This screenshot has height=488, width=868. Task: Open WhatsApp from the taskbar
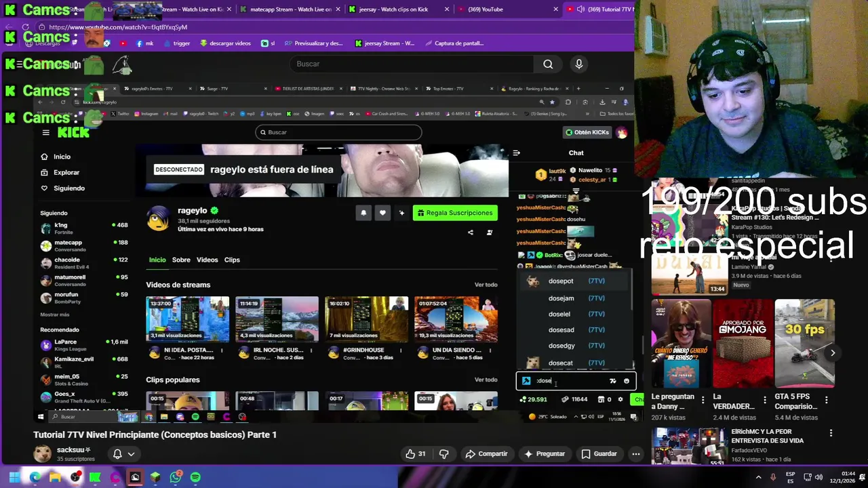[176, 477]
